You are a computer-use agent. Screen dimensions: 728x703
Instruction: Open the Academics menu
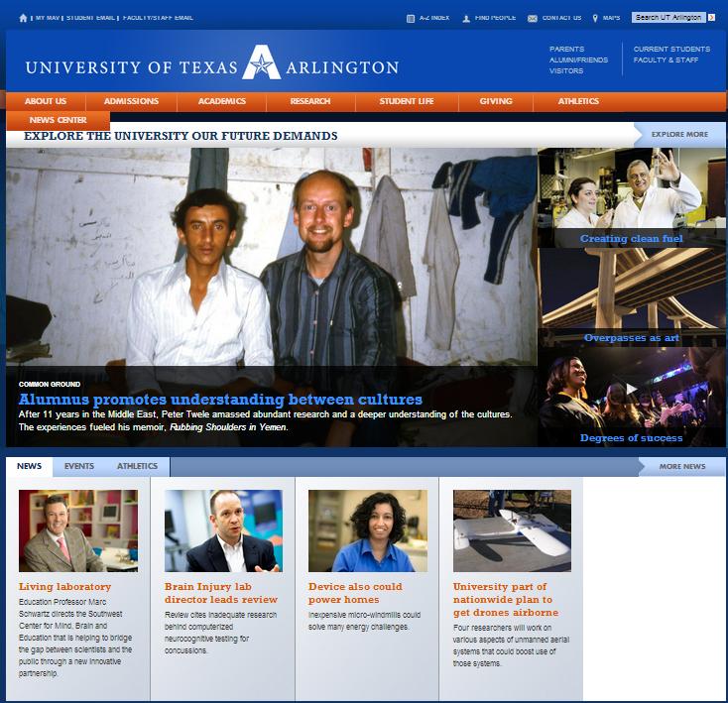(222, 101)
